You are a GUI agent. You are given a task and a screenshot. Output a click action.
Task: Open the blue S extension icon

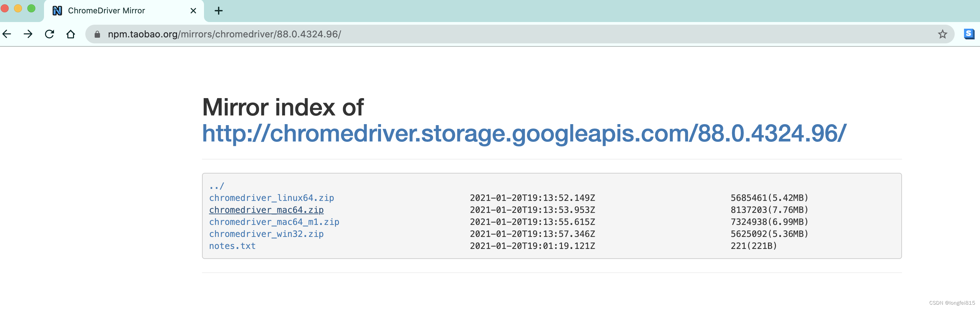(969, 34)
